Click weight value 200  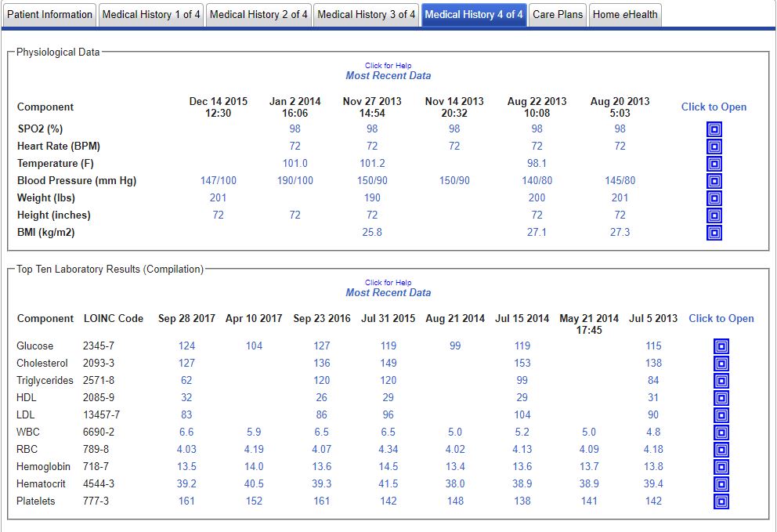click(537, 197)
